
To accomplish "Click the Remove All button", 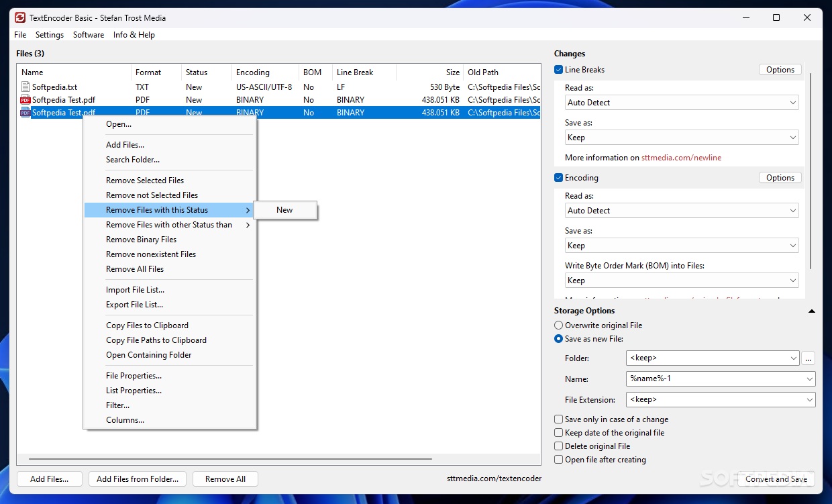I will click(225, 479).
